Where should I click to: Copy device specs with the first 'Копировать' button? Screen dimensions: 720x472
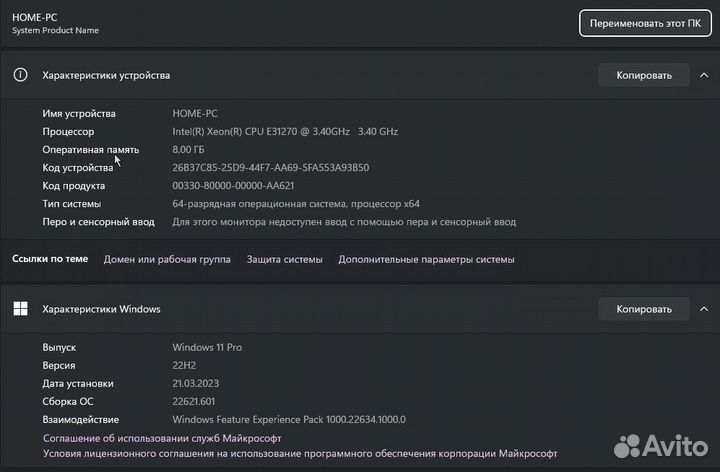coord(644,75)
